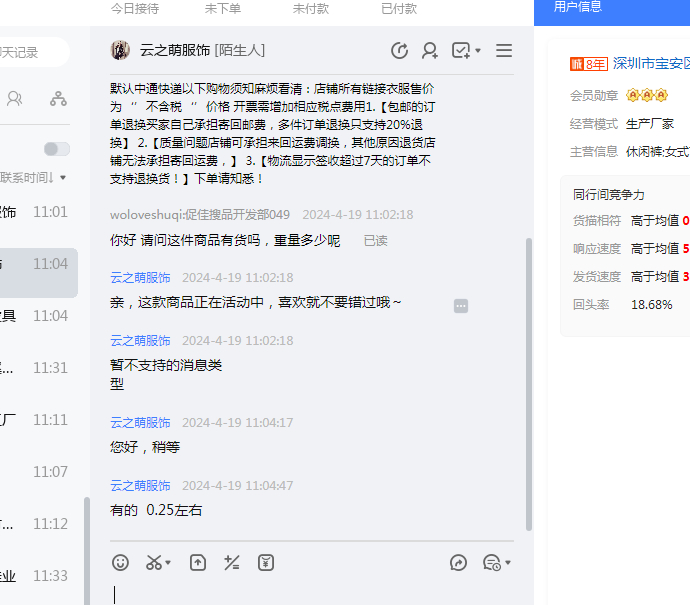690x605 pixels.
Task: Click organization tree icon in left sidebar
Action: point(58,99)
